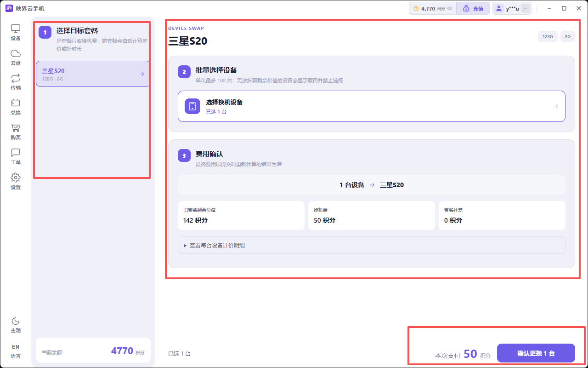
Task: Open the 设备 devices section in sidebar
Action: [x=16, y=33]
